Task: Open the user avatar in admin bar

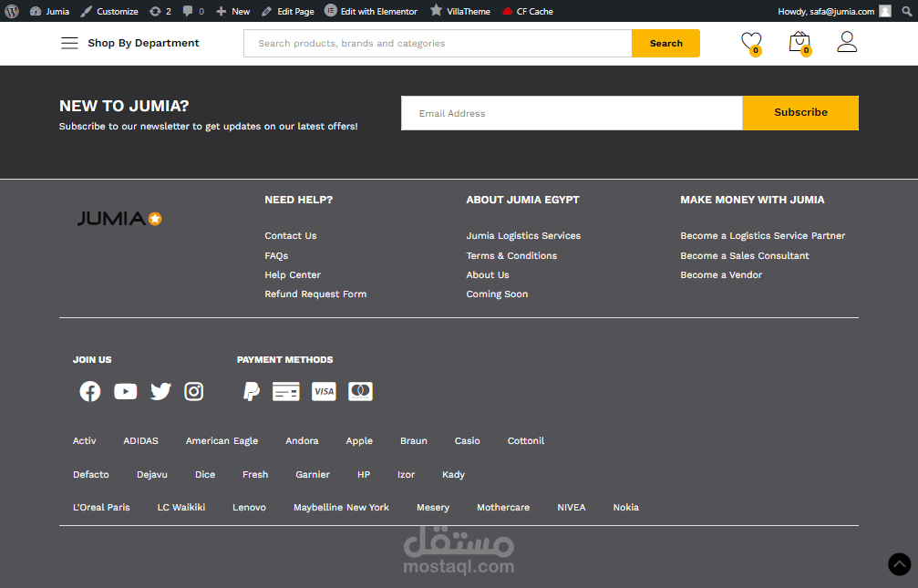Action: coord(885,11)
